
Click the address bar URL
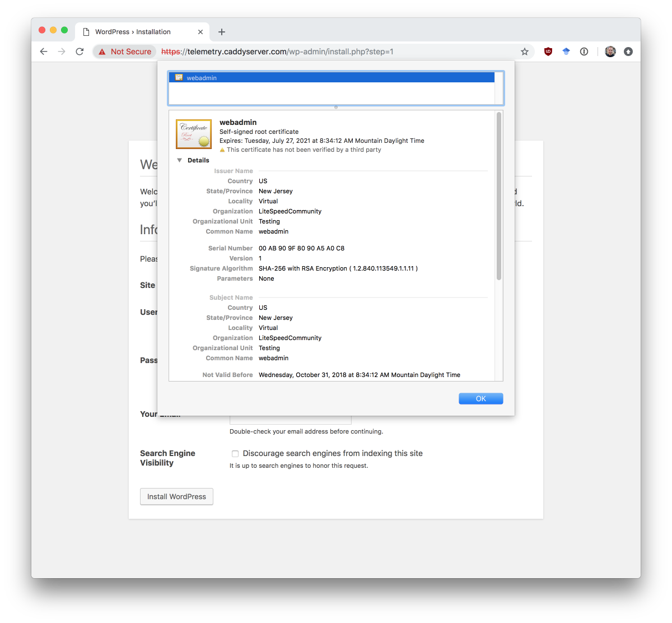(277, 52)
